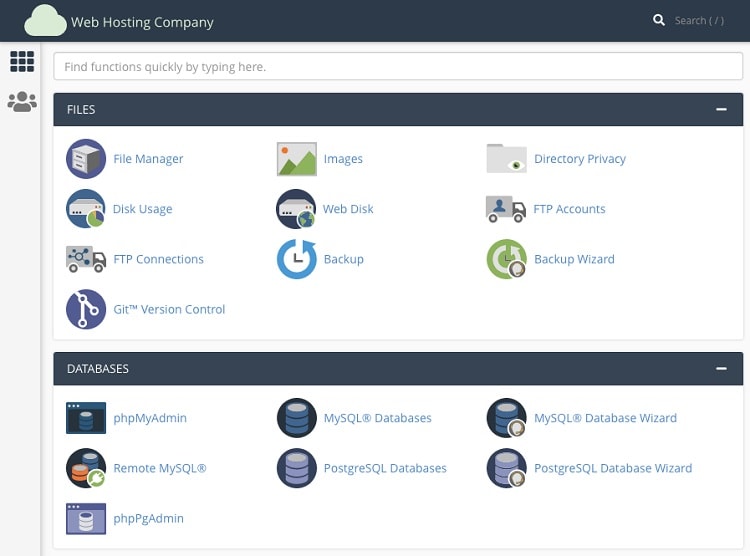
Task: Open the Git™ Version Control link
Action: pyautogui.click(x=169, y=310)
